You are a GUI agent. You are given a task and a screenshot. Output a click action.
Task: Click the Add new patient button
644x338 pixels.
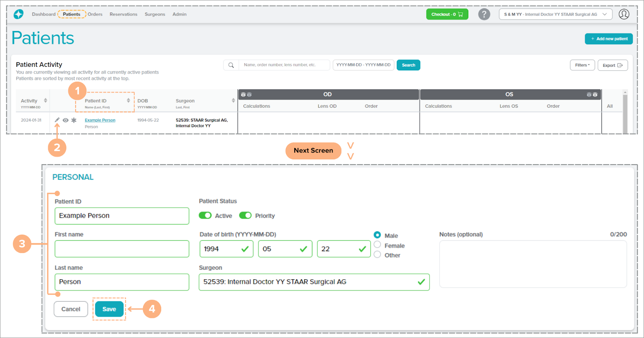(609, 39)
